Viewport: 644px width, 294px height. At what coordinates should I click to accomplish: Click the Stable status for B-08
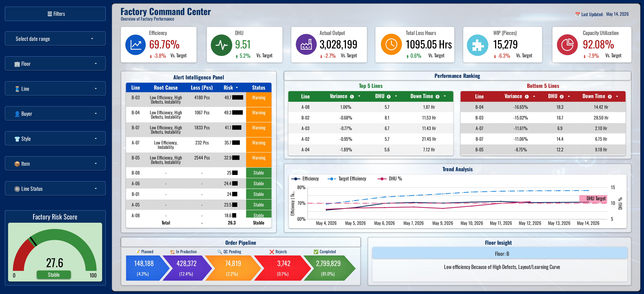[258, 173]
